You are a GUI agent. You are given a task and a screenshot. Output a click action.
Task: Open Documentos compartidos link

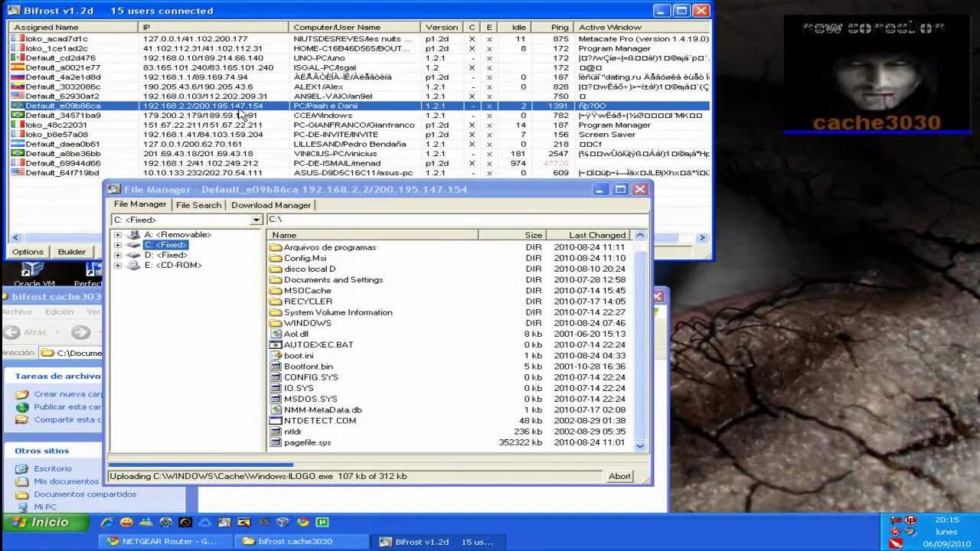(x=85, y=494)
